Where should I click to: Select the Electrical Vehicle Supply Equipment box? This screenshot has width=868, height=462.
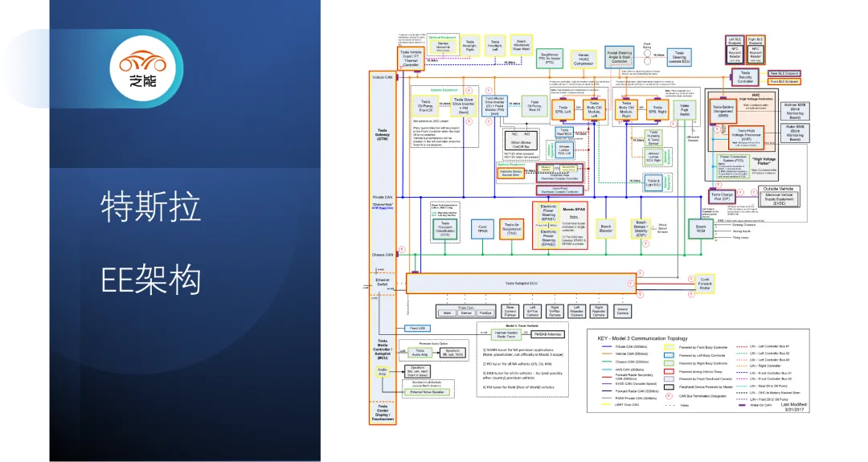779,198
